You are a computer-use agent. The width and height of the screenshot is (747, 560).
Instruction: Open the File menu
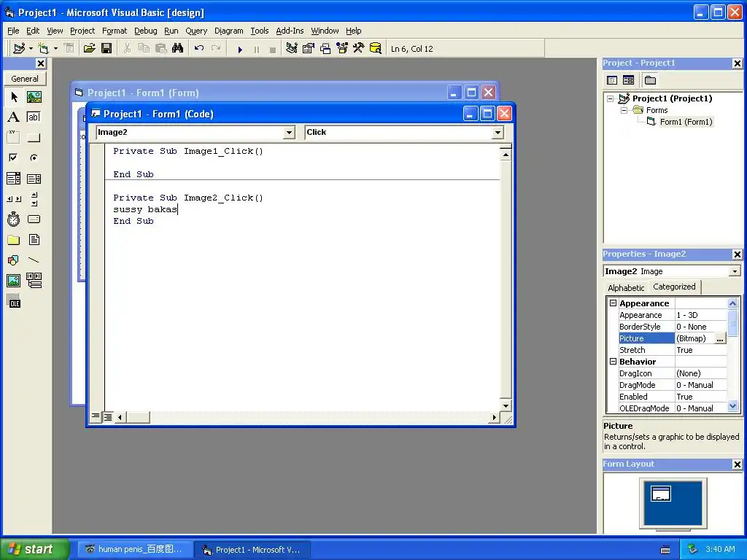pos(13,31)
